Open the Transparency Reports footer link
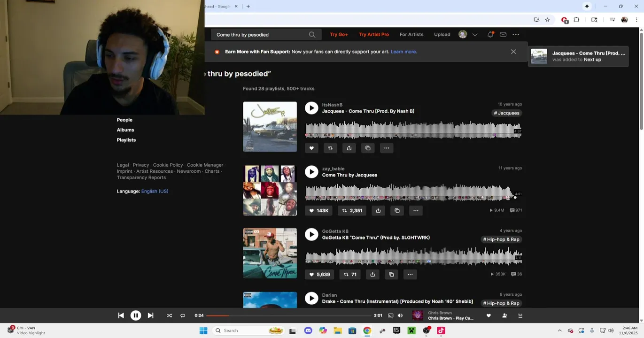This screenshot has height=338, width=644. tap(141, 177)
